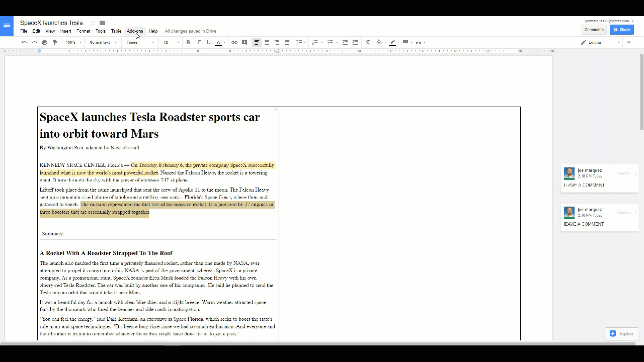Open the Tools menu
The width and height of the screenshot is (644, 362).
(x=101, y=31)
